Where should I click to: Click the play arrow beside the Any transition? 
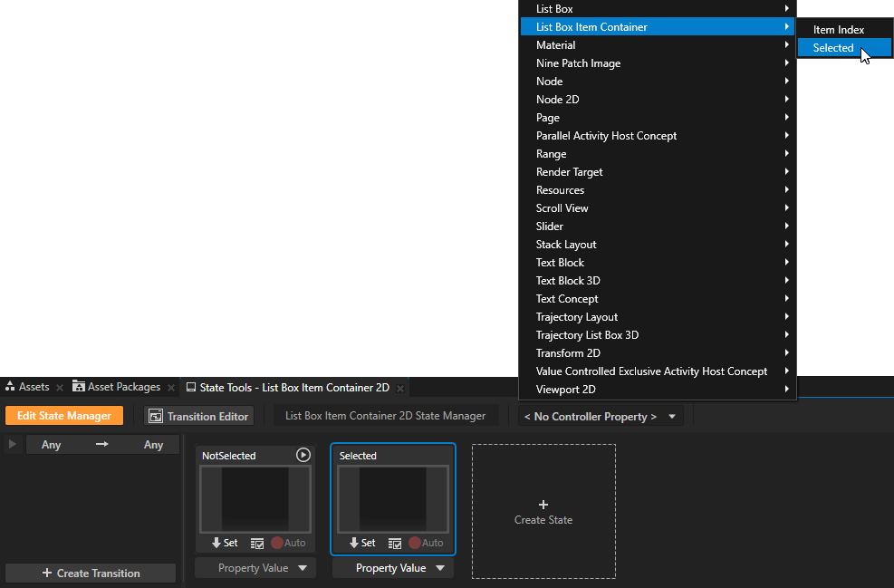(12, 444)
